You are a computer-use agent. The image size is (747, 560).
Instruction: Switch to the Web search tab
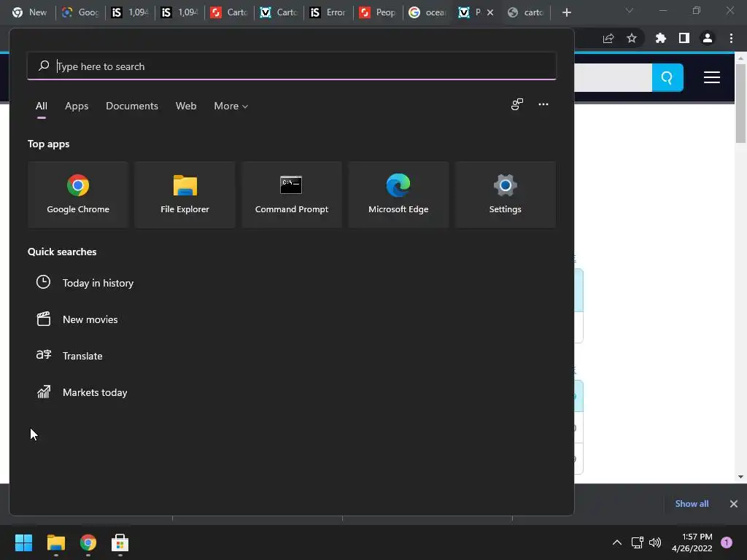[186, 106]
